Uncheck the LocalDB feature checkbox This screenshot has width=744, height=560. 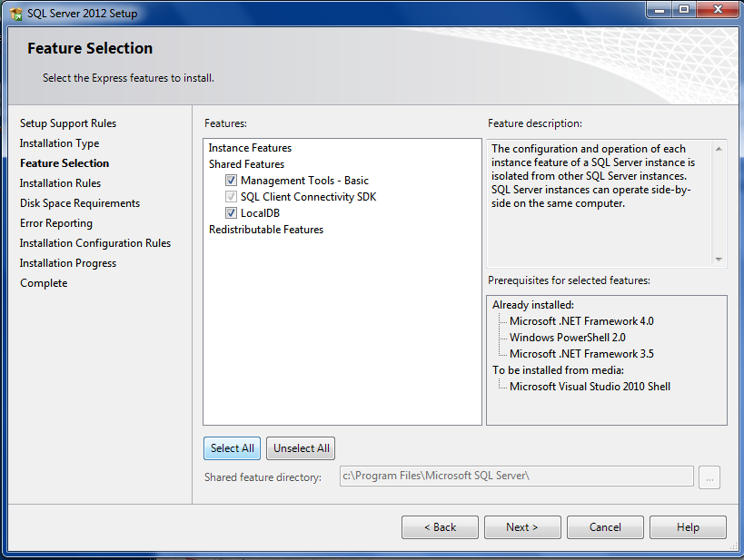(x=231, y=213)
